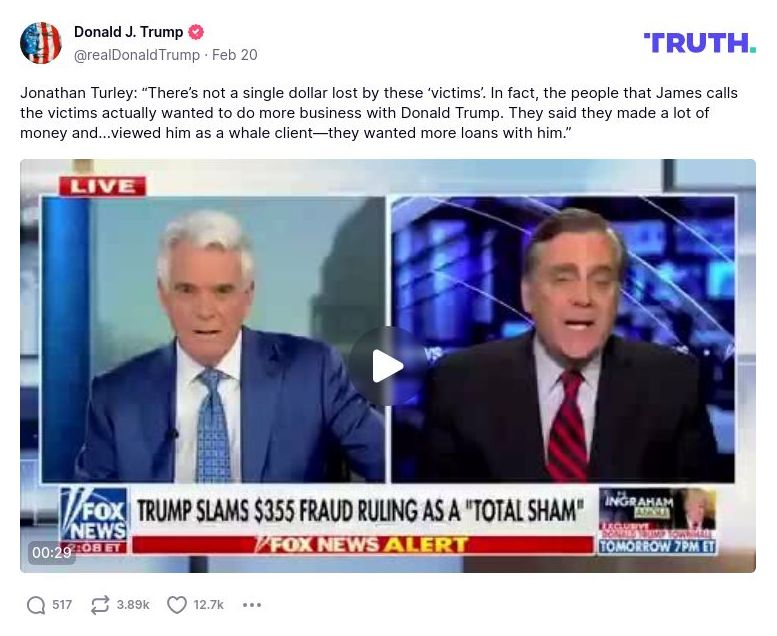Click the TRUTH logo
Image resolution: width=777 pixels, height=636 pixels.
tap(700, 43)
